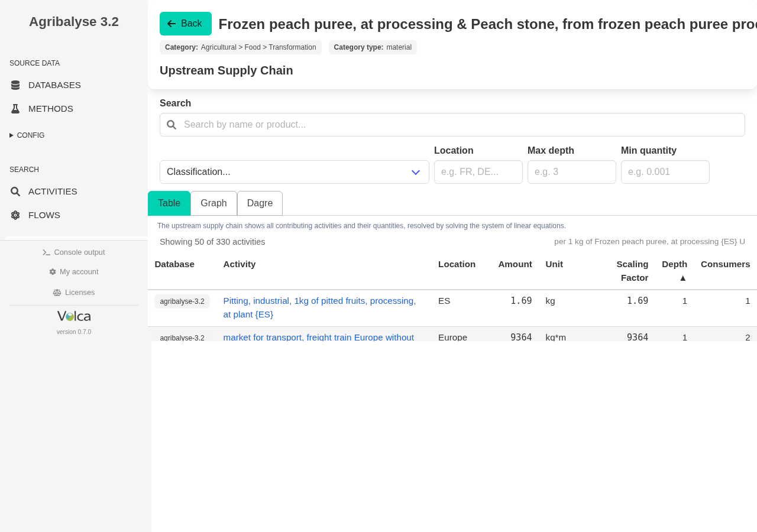757x532 pixels.
Task: Switch to the Dagre tab
Action: [x=260, y=203]
